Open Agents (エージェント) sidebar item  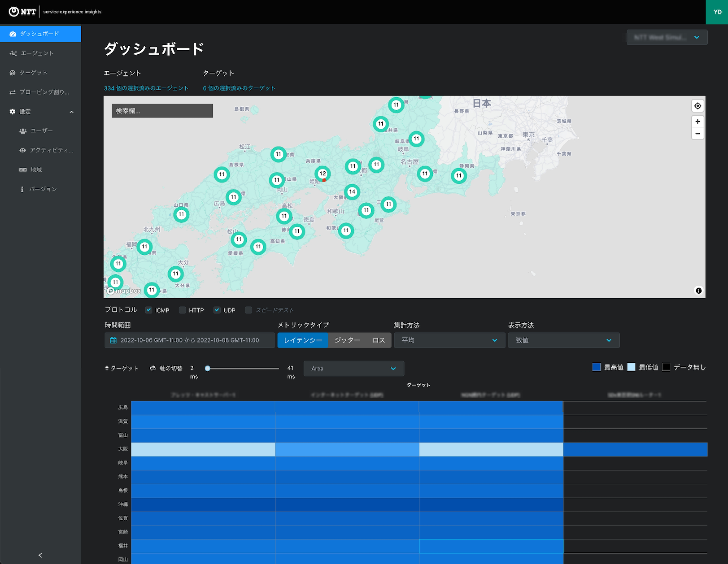click(40, 53)
